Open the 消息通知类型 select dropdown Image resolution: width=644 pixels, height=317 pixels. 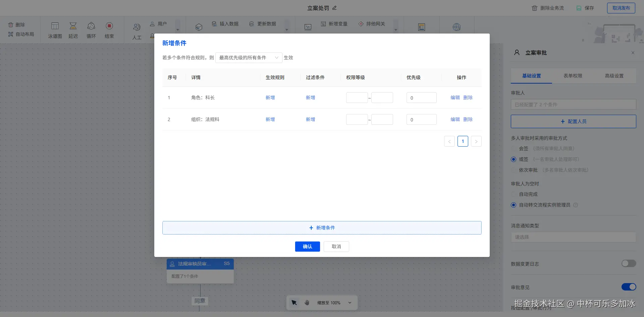[x=573, y=237]
